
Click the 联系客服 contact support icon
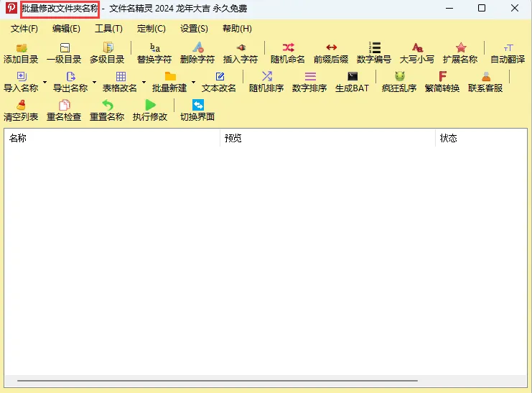485,81
